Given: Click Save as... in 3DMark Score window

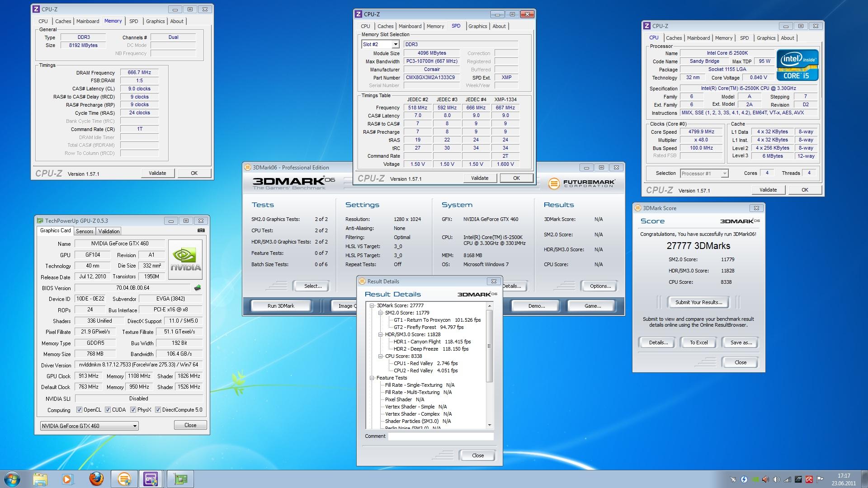Looking at the screenshot, I should click(x=741, y=343).
